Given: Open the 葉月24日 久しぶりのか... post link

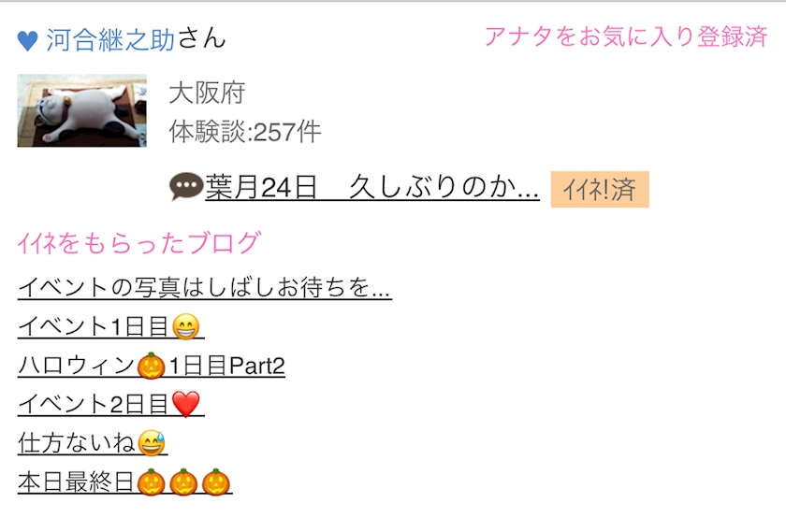Looking at the screenshot, I should [x=372, y=188].
